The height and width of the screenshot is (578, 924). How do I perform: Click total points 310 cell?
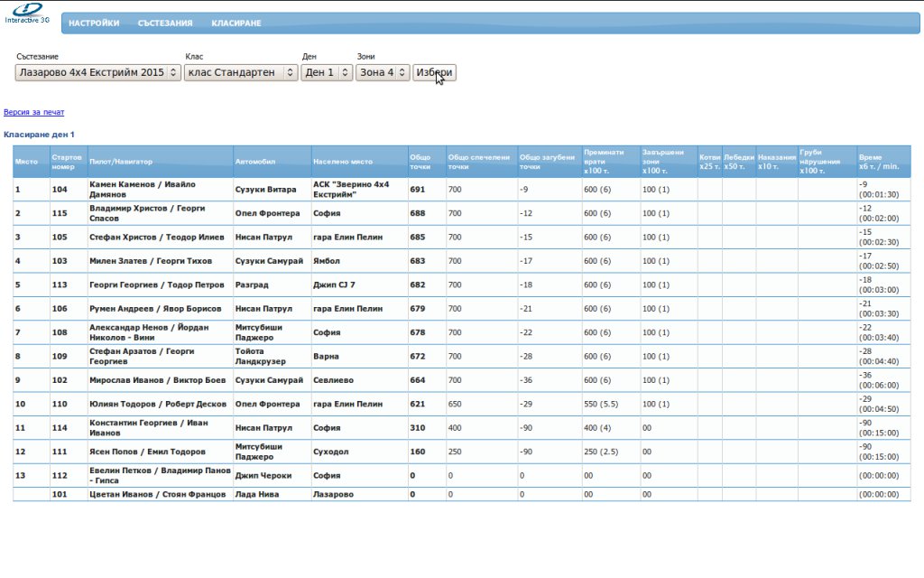tap(427, 427)
